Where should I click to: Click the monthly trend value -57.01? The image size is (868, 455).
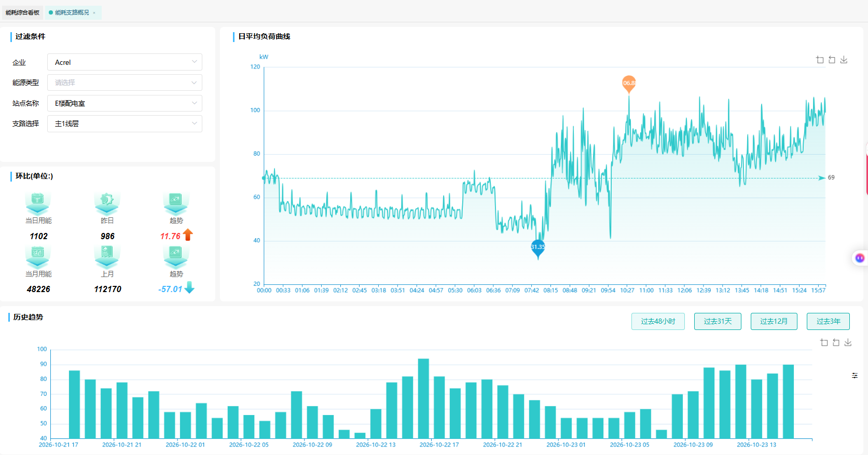170,289
